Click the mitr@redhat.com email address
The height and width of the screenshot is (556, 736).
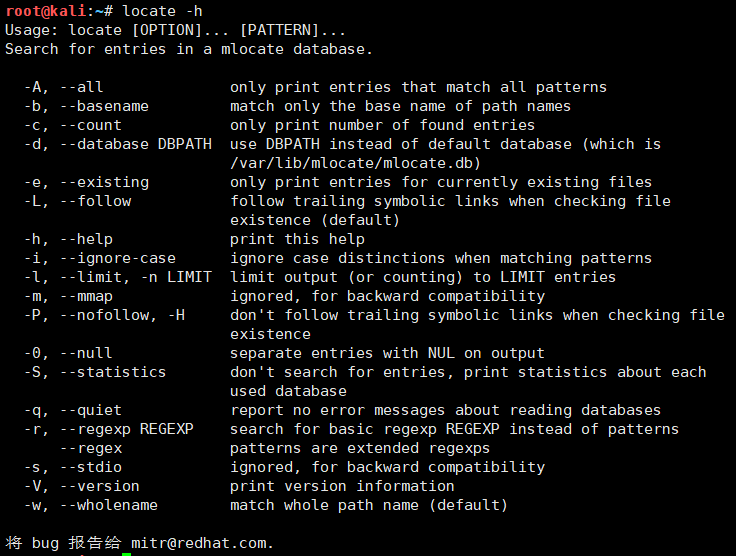coord(202,543)
